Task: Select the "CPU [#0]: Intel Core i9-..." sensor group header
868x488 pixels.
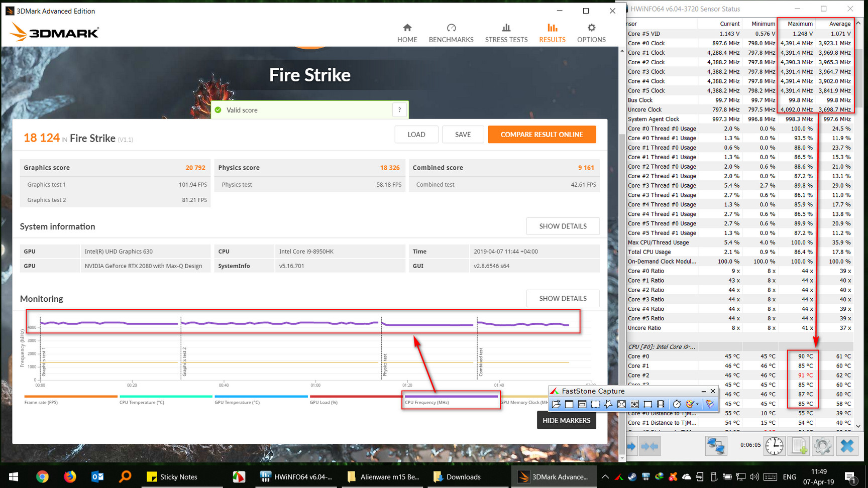Action: (740, 347)
